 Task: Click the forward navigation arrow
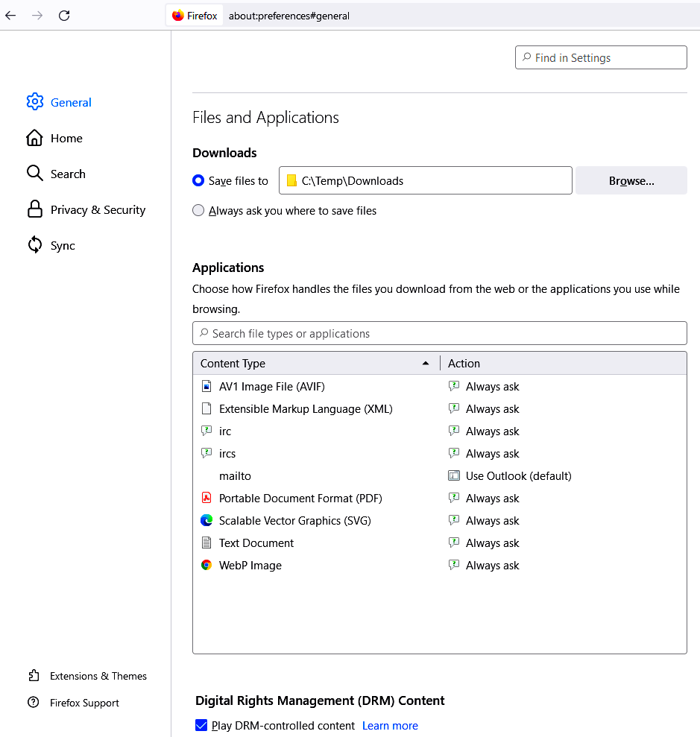coord(37,16)
